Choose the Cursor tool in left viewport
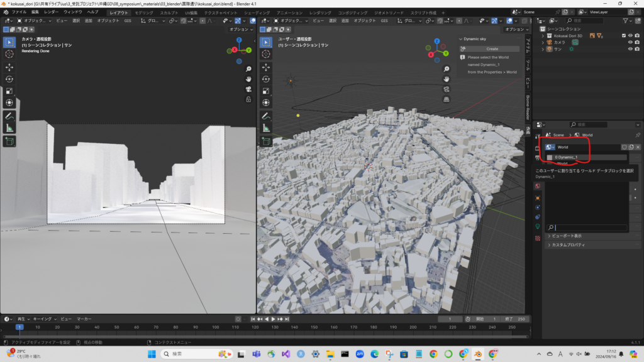 click(9, 54)
